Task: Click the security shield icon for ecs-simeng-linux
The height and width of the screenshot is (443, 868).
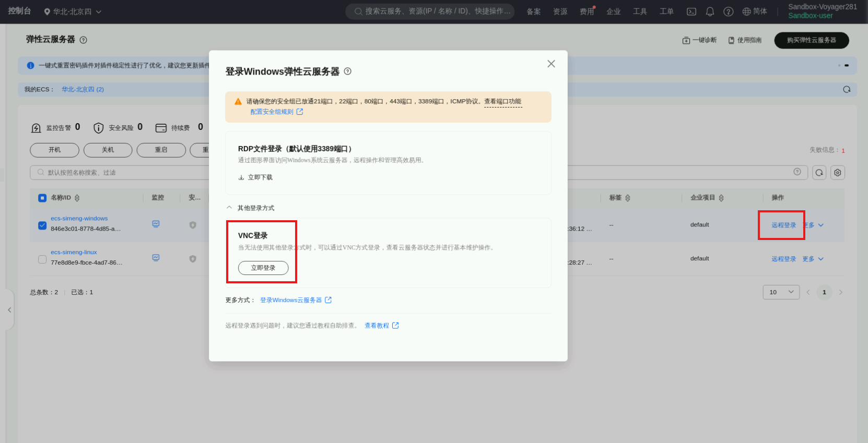Action: [193, 259]
